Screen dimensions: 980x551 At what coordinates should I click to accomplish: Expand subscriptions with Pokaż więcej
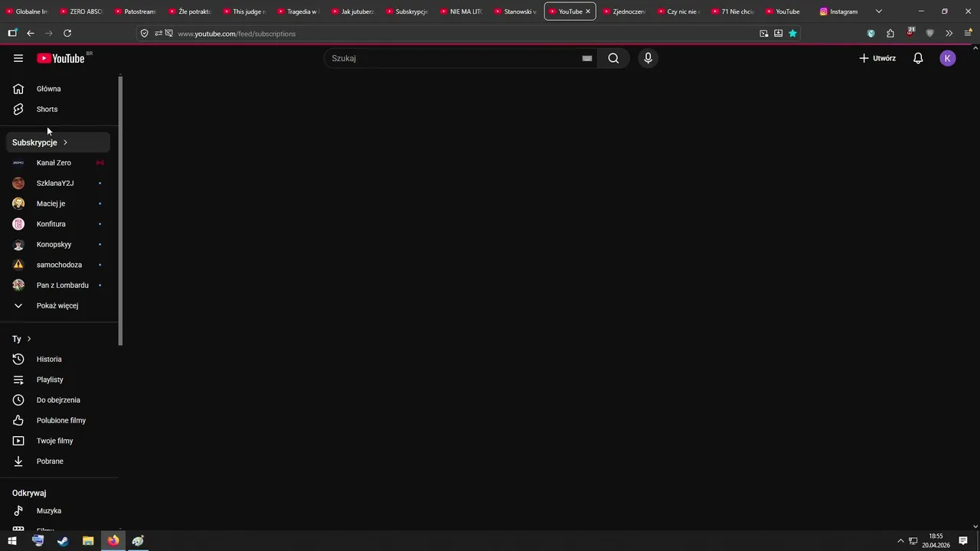pyautogui.click(x=58, y=306)
